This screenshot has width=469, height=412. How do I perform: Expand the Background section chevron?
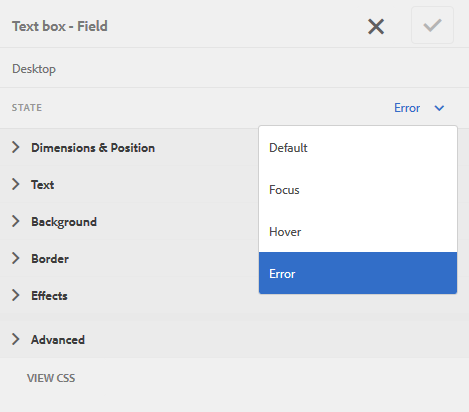(15, 221)
